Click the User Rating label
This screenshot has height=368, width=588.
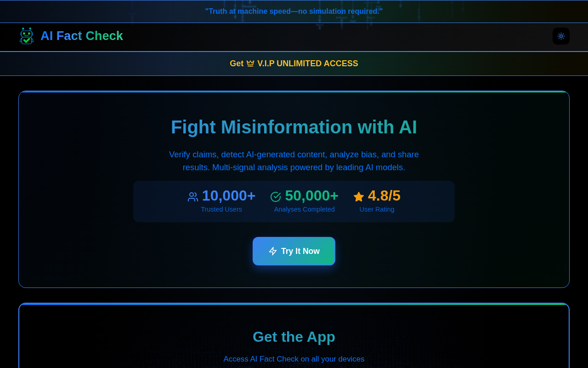coord(377,209)
